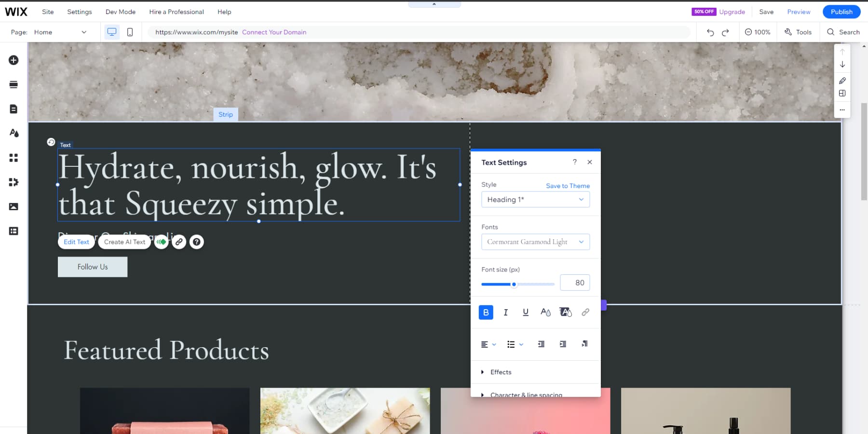The width and height of the screenshot is (868, 434).
Task: Open the Hire a Professional menu
Action: [176, 12]
